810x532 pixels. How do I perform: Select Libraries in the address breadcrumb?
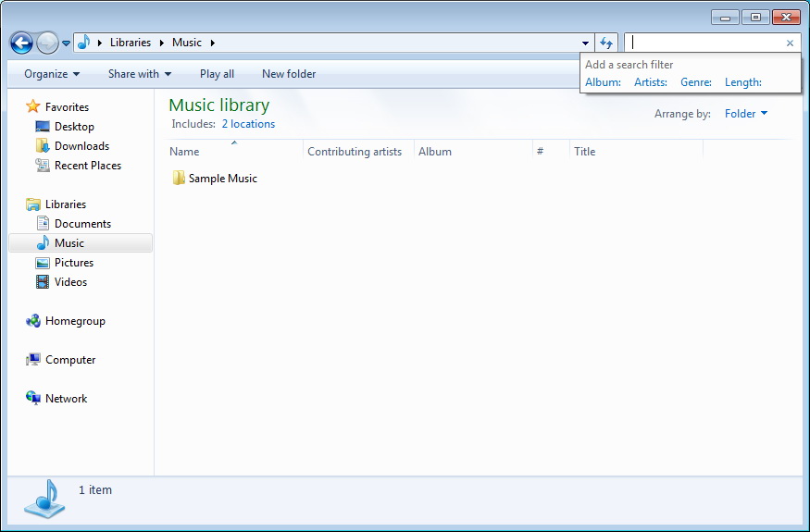131,43
